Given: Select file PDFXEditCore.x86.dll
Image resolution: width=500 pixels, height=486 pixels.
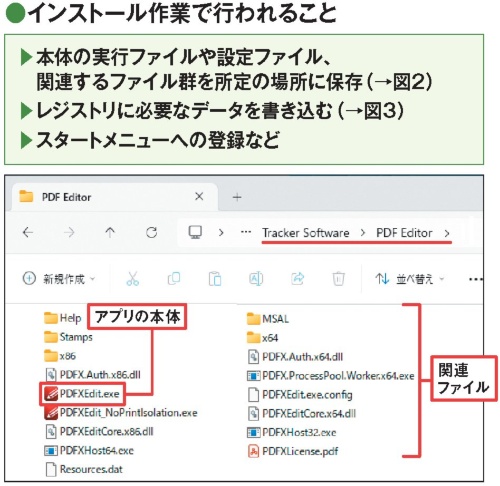Looking at the screenshot, I should tap(99, 432).
